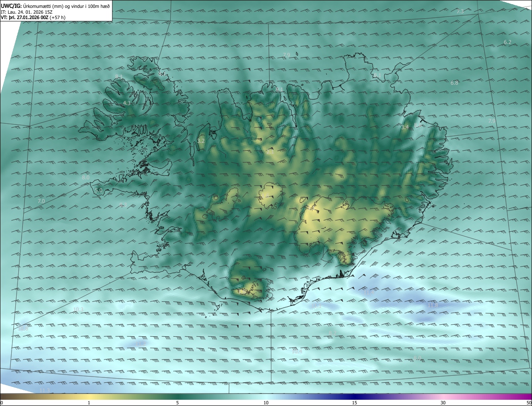
Task: Click the 8.6 value label beside 3.4
Action: pyautogui.click(x=418, y=125)
